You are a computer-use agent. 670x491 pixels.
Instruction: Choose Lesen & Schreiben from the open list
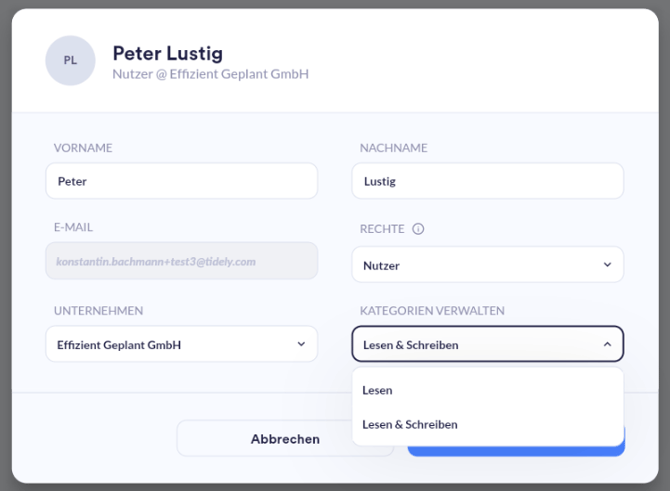pos(410,424)
